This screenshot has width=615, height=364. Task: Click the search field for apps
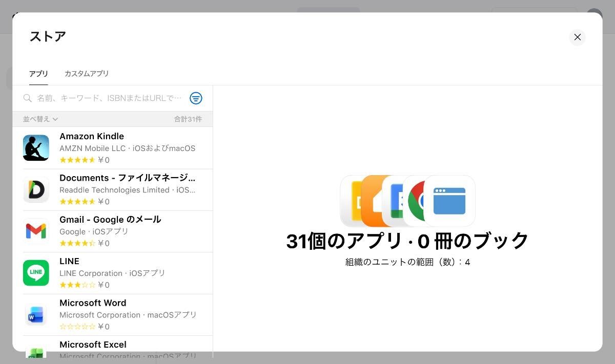point(109,98)
